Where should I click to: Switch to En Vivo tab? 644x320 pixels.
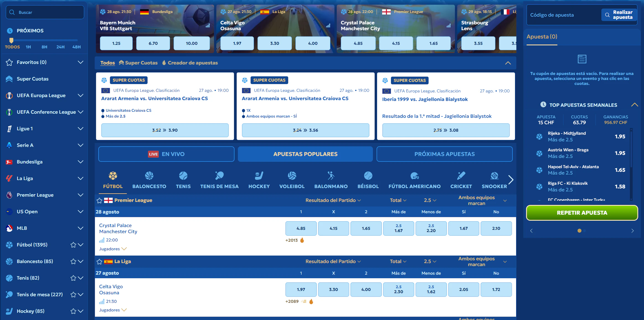pyautogui.click(x=166, y=154)
